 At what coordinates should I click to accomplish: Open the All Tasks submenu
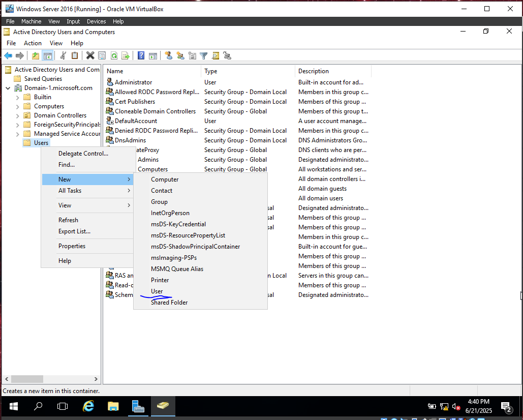[x=87, y=191]
